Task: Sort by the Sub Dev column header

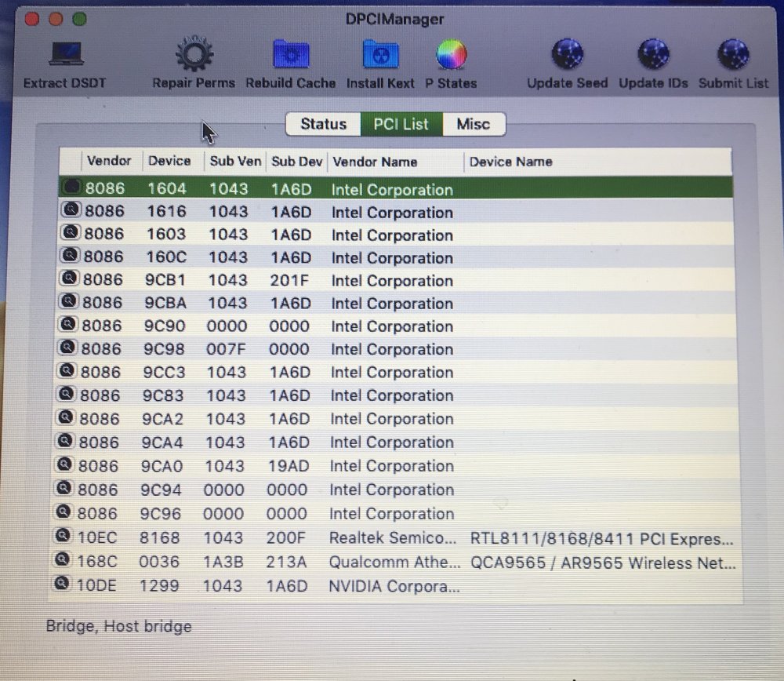Action: pyautogui.click(x=296, y=161)
